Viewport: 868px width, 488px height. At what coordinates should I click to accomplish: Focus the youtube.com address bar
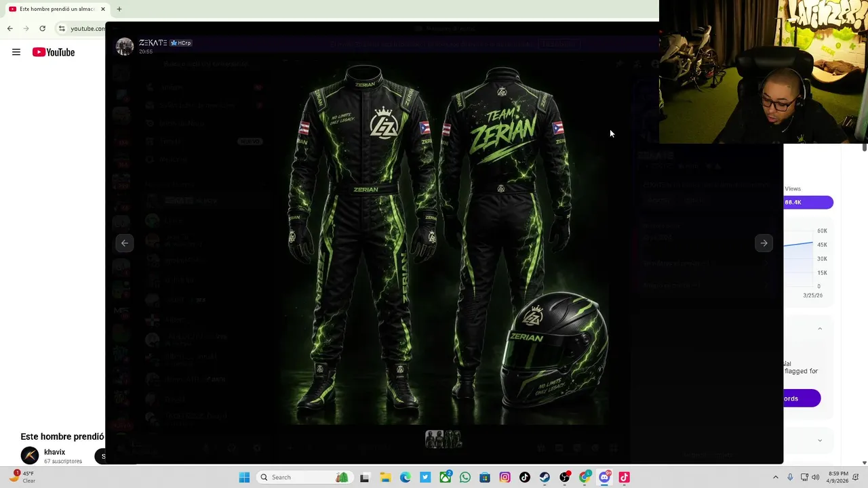point(88,28)
